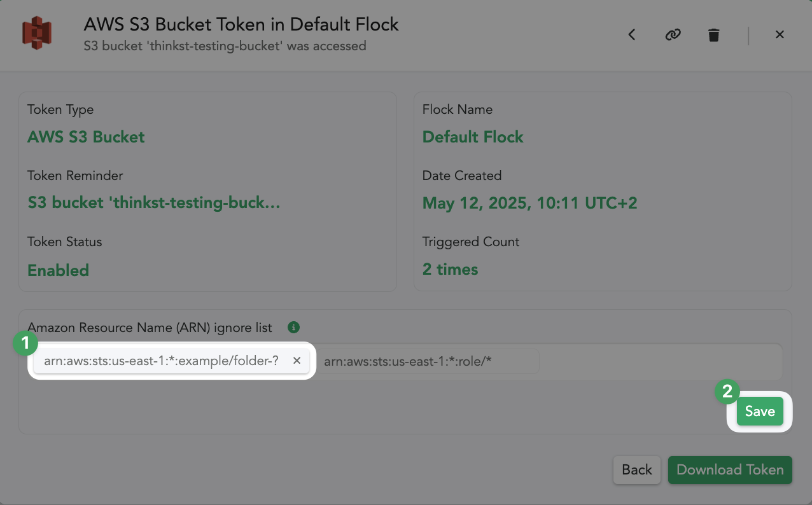Open the ARN ignore list info icon

click(x=293, y=328)
